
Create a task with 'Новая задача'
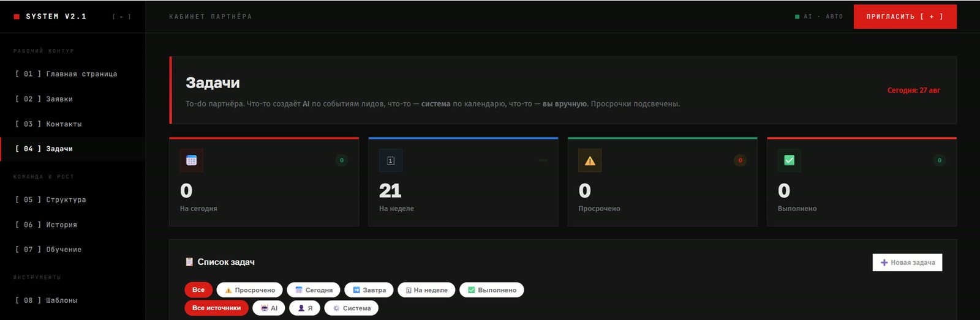click(907, 262)
